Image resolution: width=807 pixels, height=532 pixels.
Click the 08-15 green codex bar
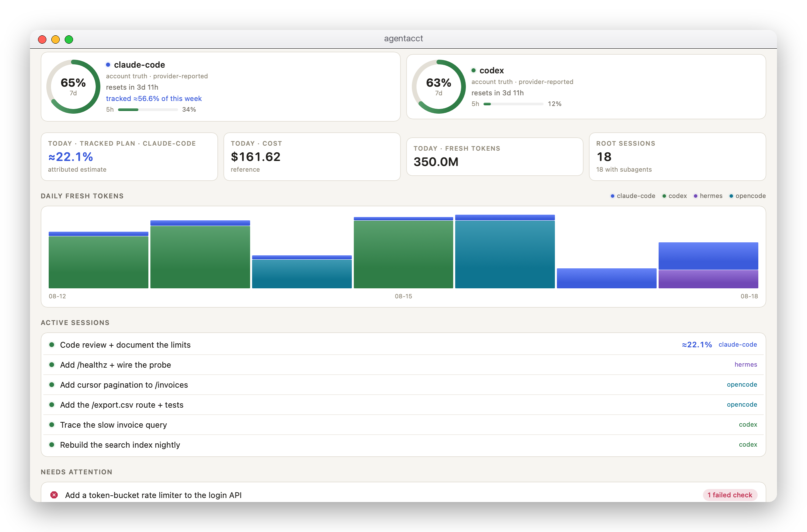point(403,254)
